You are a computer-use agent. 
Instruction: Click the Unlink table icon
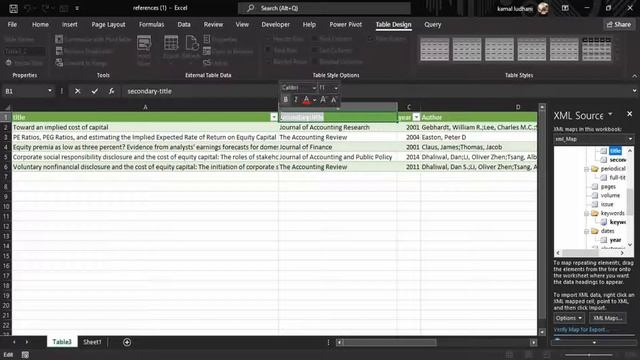click(207, 63)
